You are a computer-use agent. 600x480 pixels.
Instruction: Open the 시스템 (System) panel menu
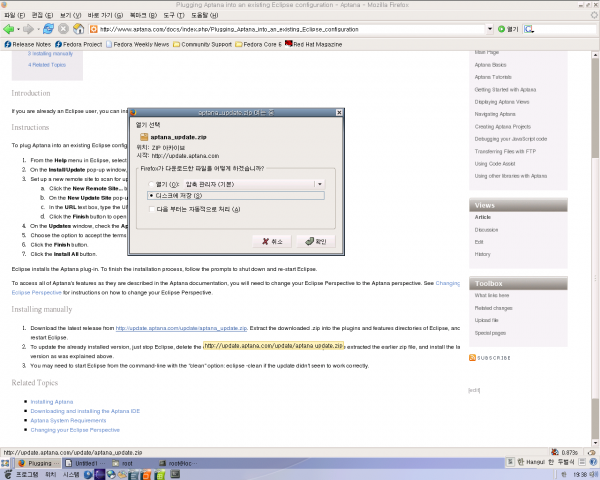click(x=71, y=475)
